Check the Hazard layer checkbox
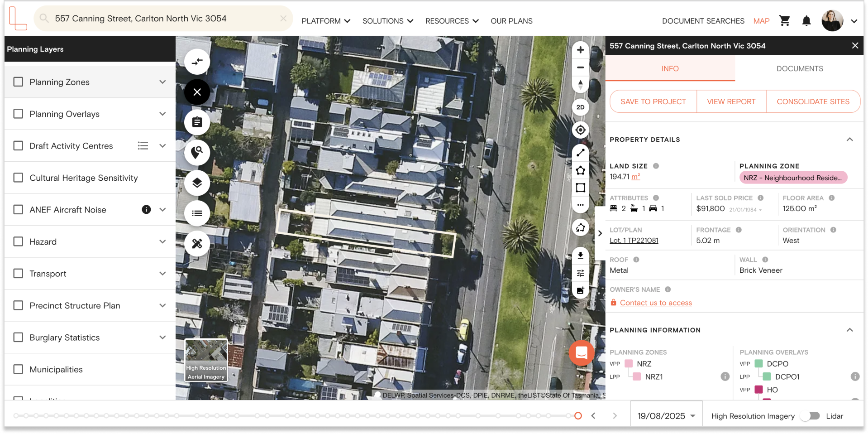Viewport: 868px width, 434px height. click(x=18, y=241)
